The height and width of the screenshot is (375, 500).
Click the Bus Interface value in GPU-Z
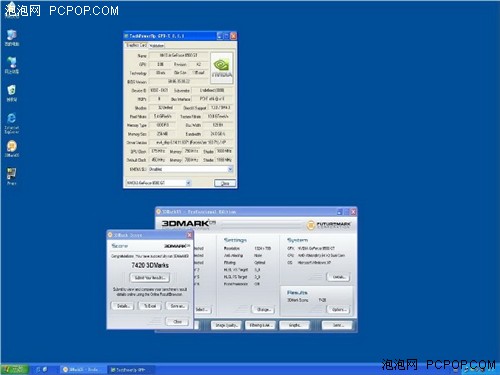(x=212, y=99)
